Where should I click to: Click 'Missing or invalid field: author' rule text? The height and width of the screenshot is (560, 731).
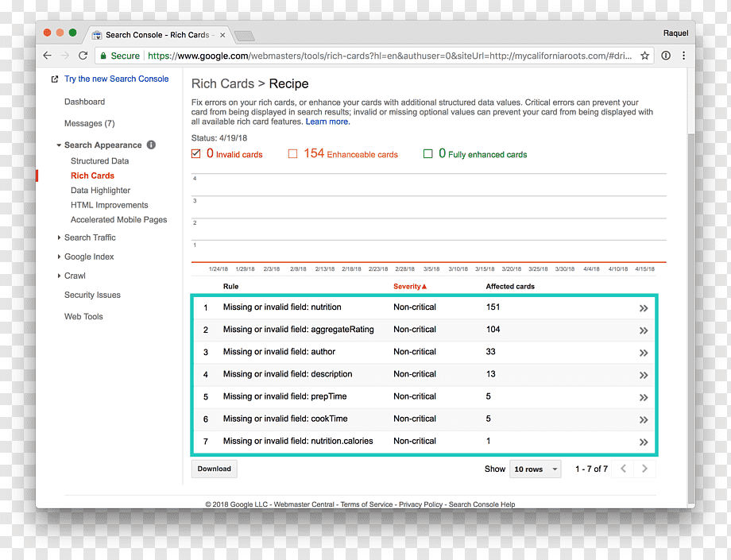point(279,352)
